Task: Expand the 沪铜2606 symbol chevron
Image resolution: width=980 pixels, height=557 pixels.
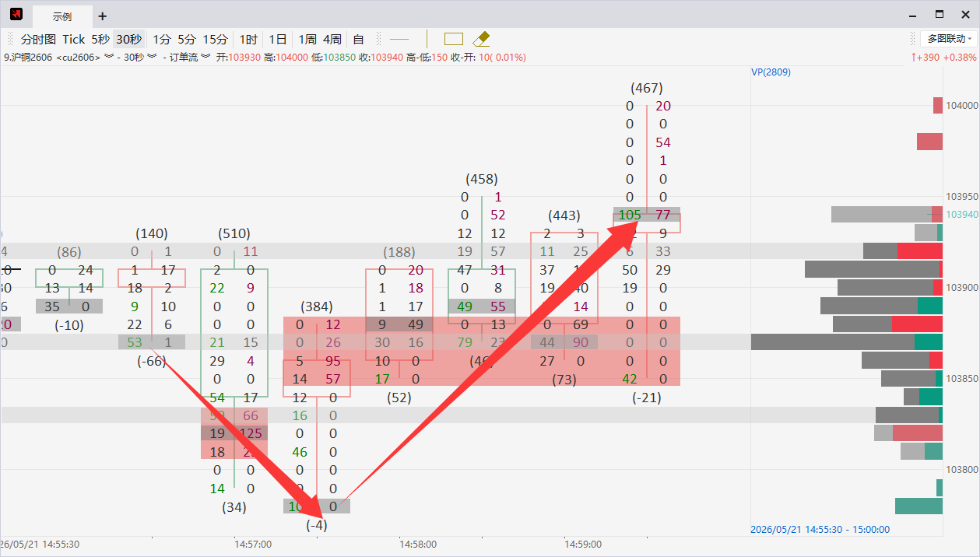Action: click(109, 58)
